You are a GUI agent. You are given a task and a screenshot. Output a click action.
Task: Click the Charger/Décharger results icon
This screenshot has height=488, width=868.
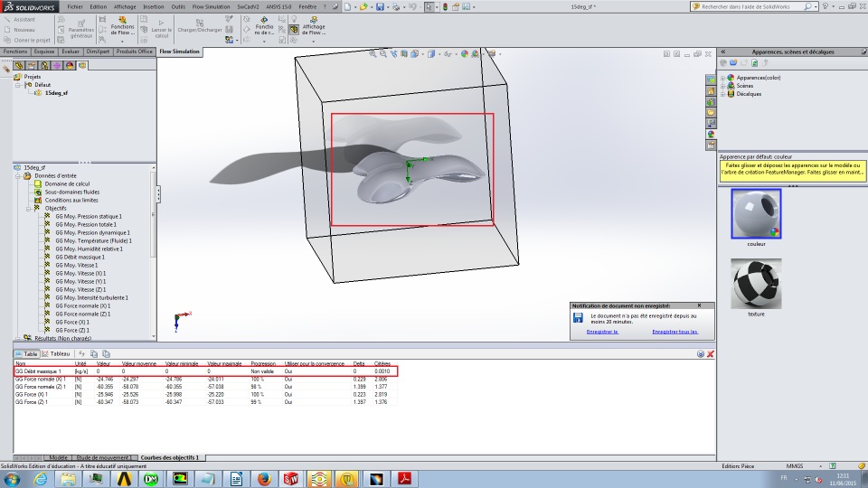(x=199, y=26)
